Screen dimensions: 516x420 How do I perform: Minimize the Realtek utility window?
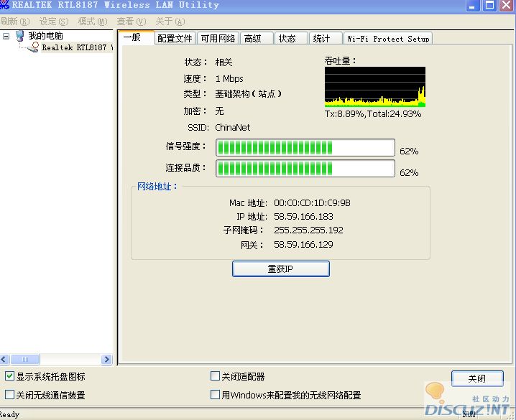pos(473,5)
